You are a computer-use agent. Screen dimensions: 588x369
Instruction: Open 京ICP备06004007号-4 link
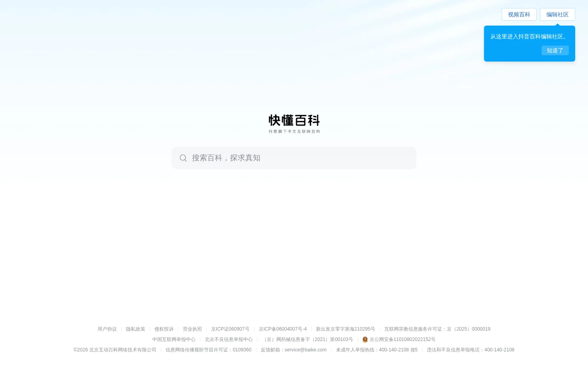(x=283, y=329)
